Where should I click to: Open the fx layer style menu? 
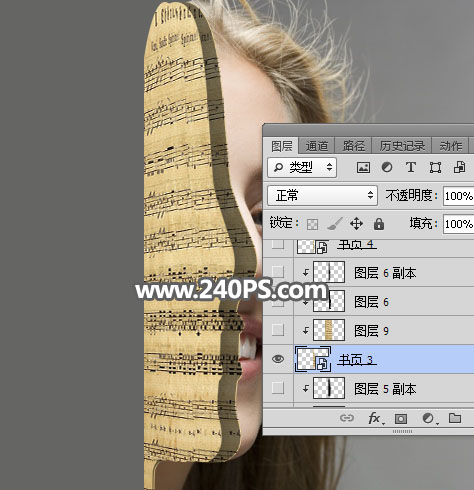tap(375, 418)
